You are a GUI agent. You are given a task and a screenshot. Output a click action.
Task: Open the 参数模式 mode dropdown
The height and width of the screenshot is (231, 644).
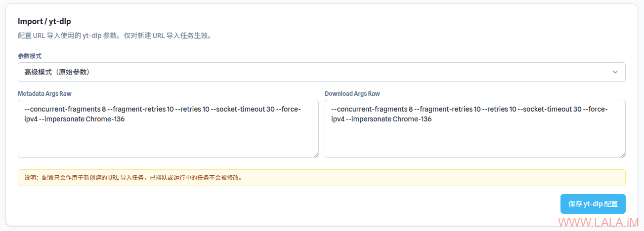[321, 72]
